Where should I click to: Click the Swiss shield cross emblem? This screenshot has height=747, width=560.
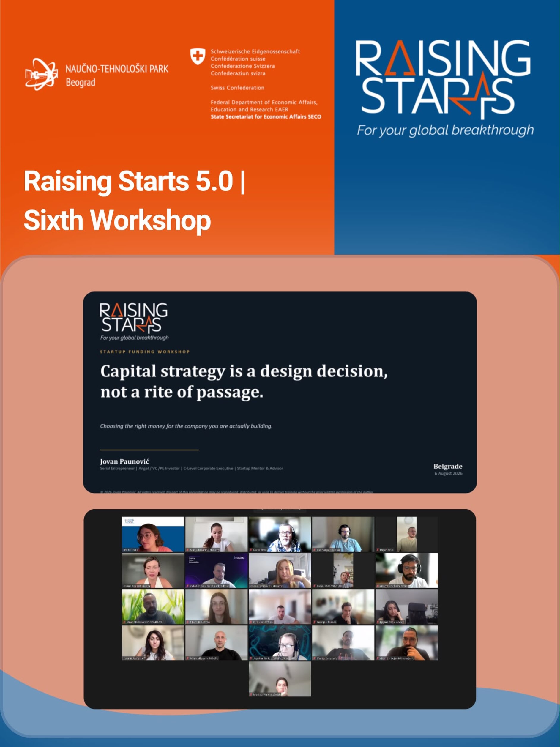(198, 56)
